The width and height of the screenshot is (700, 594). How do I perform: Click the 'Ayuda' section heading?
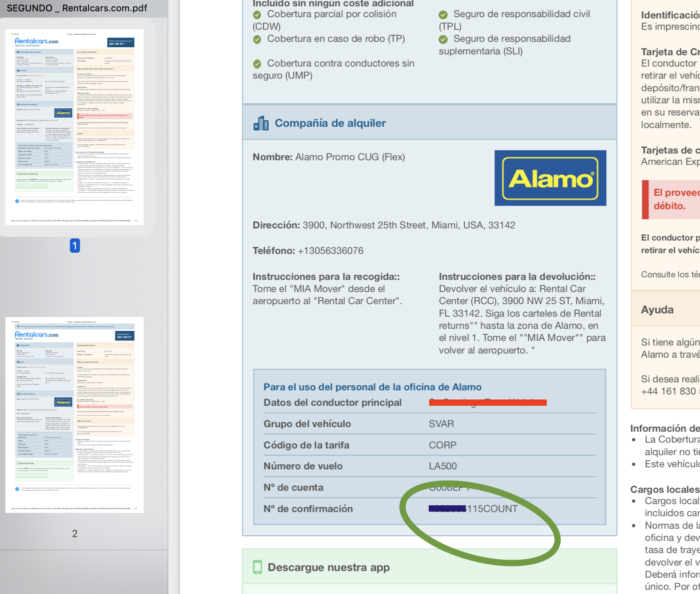657,310
